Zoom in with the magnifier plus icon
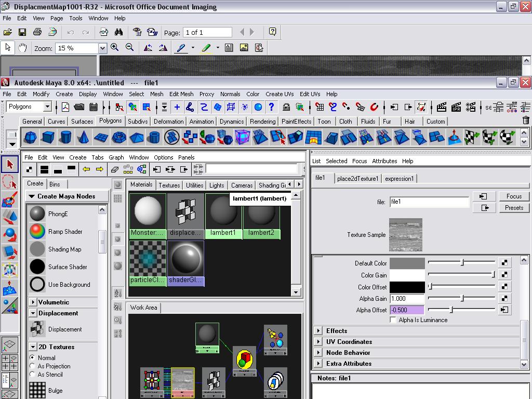Image resolution: width=532 pixels, height=399 pixels. [115, 47]
